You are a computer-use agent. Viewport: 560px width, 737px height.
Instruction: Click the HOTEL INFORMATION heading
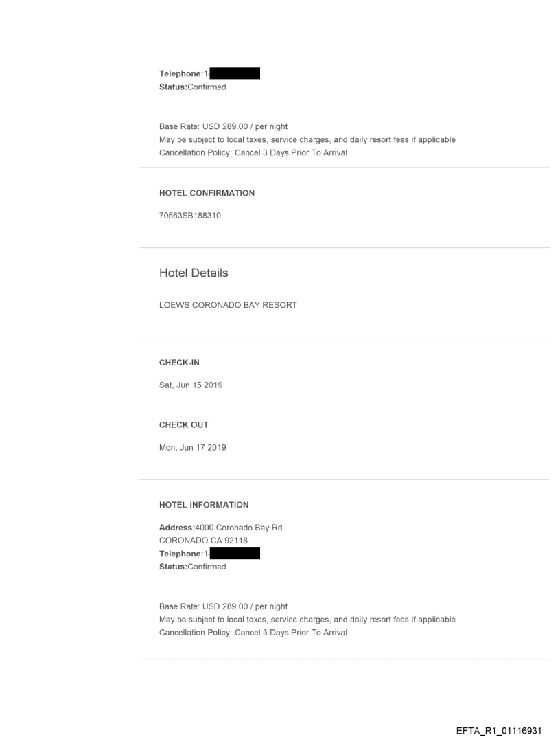click(204, 505)
